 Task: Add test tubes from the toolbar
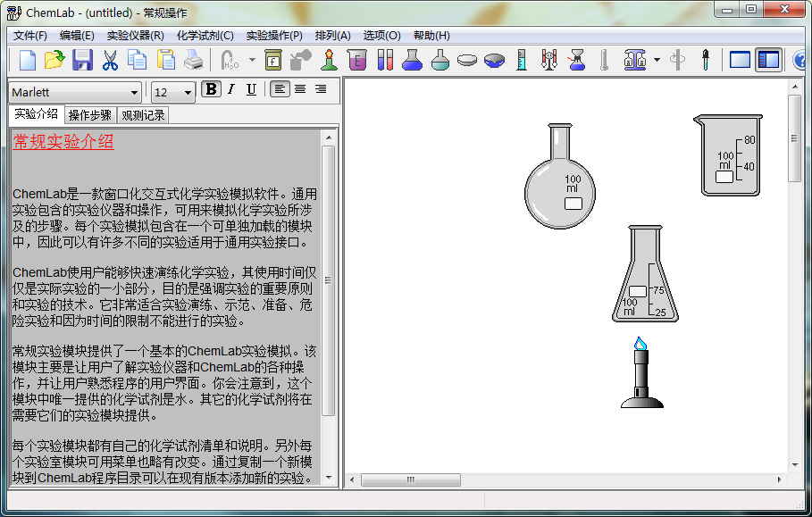click(x=385, y=60)
